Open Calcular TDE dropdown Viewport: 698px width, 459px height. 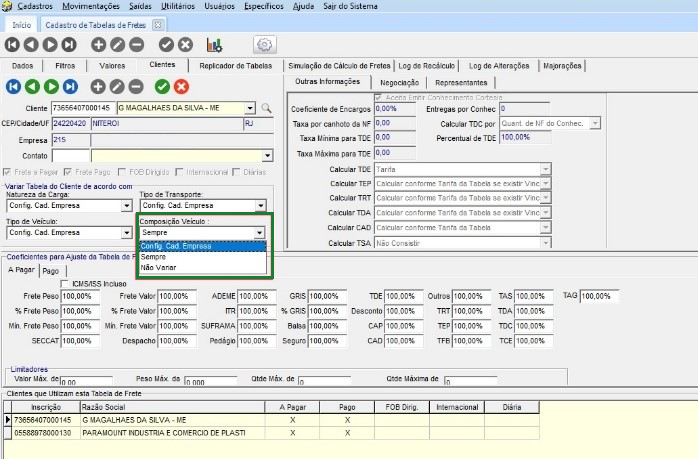click(x=545, y=170)
